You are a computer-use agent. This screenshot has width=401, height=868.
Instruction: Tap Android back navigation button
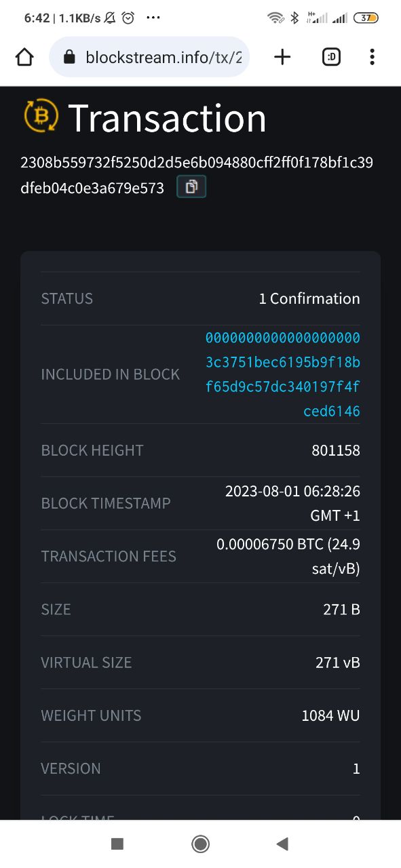(x=283, y=844)
